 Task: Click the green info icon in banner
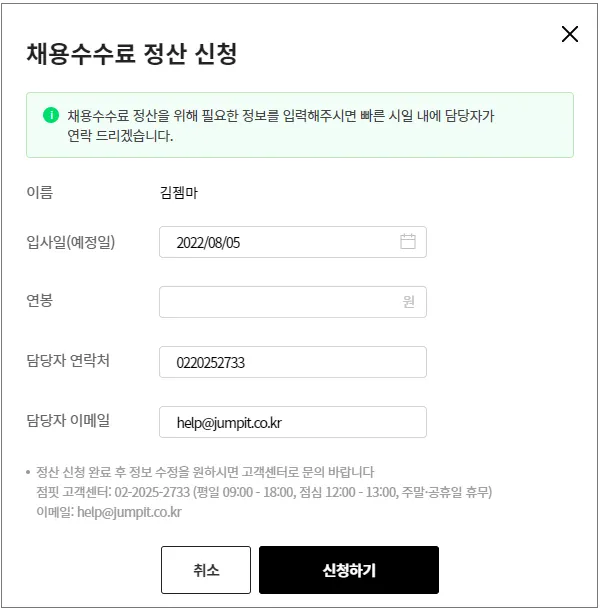(51, 115)
